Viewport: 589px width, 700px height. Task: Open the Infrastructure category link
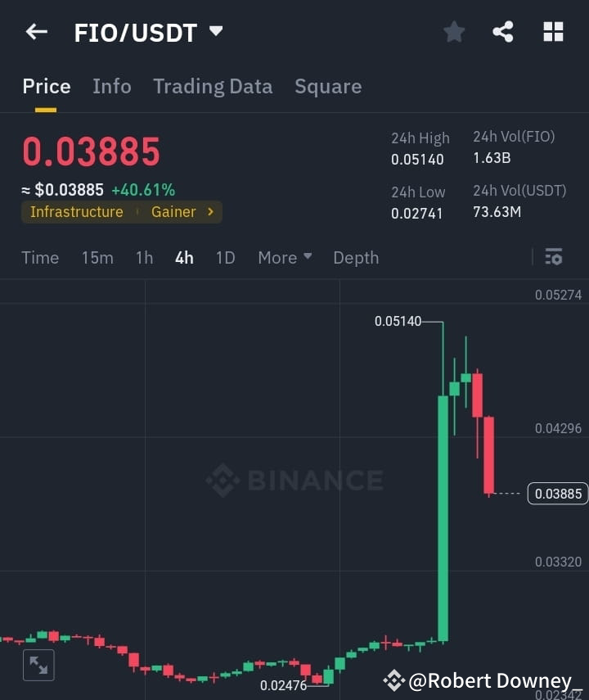(76, 212)
